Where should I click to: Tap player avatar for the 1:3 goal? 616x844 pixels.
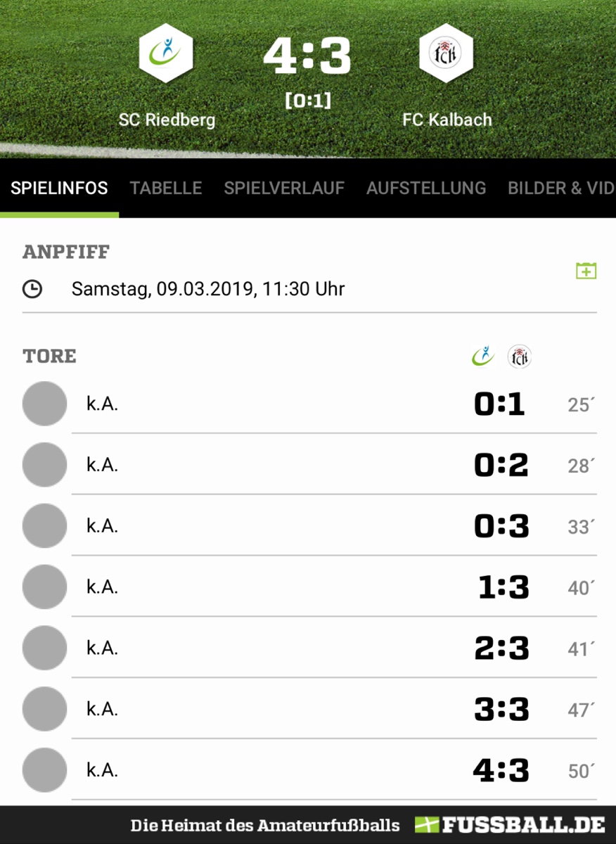45,587
